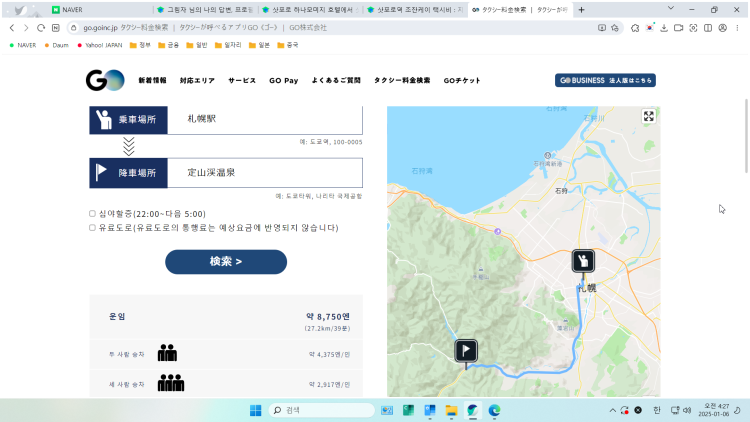750x422 pixels.
Task: Click the volume icon in system tray
Action: pyautogui.click(x=687, y=411)
